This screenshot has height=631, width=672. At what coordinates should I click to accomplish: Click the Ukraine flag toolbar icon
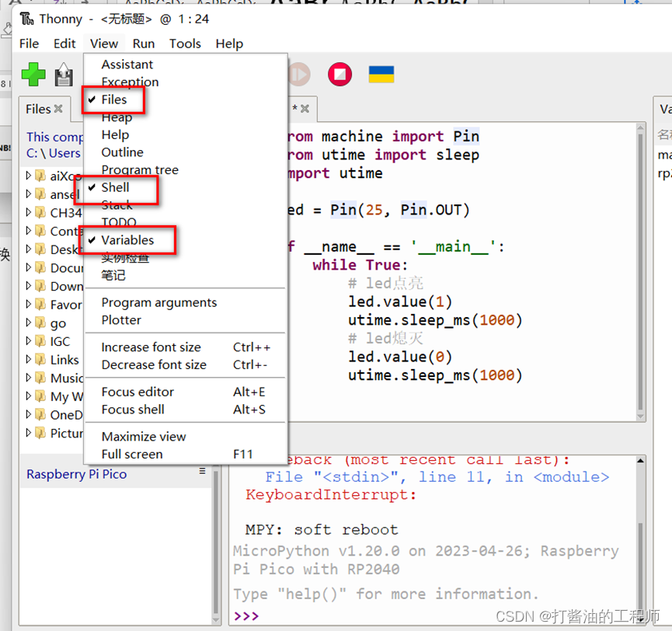381,74
